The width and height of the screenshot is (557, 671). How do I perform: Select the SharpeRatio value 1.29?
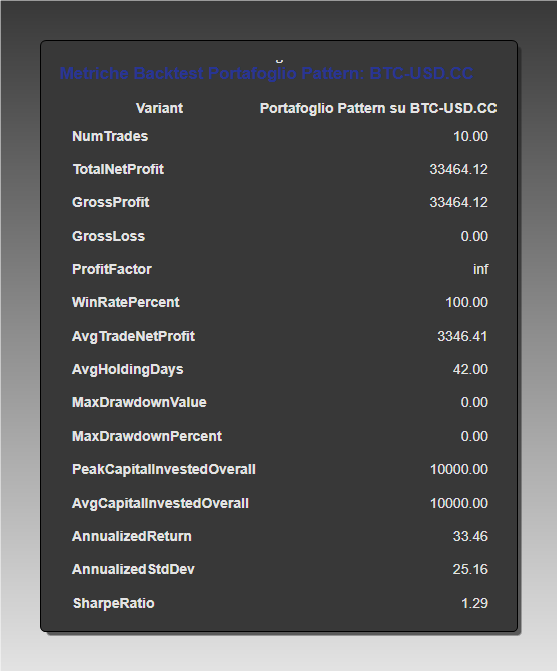coord(474,603)
